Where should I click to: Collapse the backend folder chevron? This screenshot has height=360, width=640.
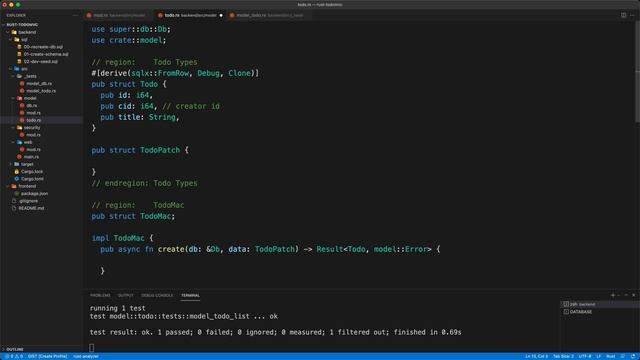click(x=8, y=32)
